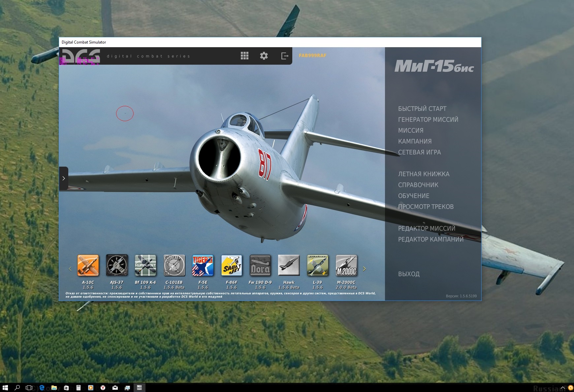Select the Hawk module icon

289,265
